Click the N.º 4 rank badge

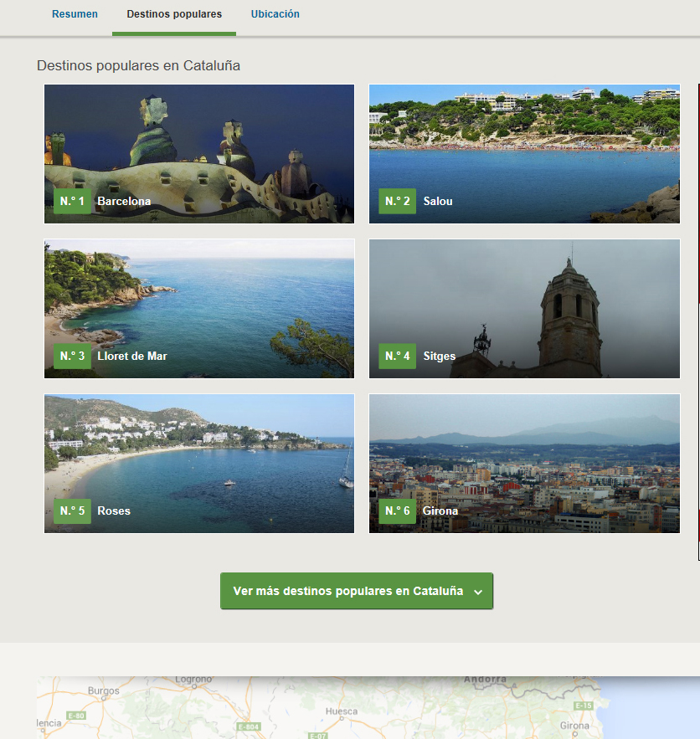click(397, 357)
